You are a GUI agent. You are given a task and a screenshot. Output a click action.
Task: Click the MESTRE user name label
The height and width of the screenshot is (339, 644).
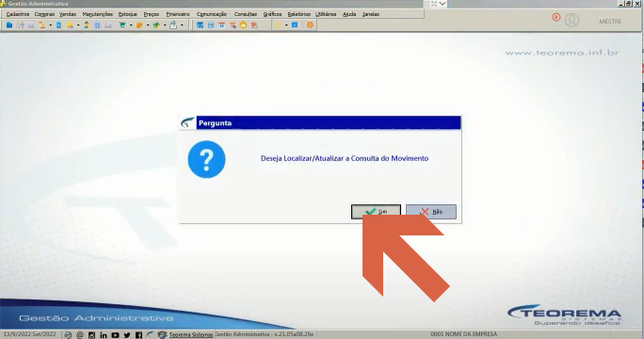click(x=610, y=22)
